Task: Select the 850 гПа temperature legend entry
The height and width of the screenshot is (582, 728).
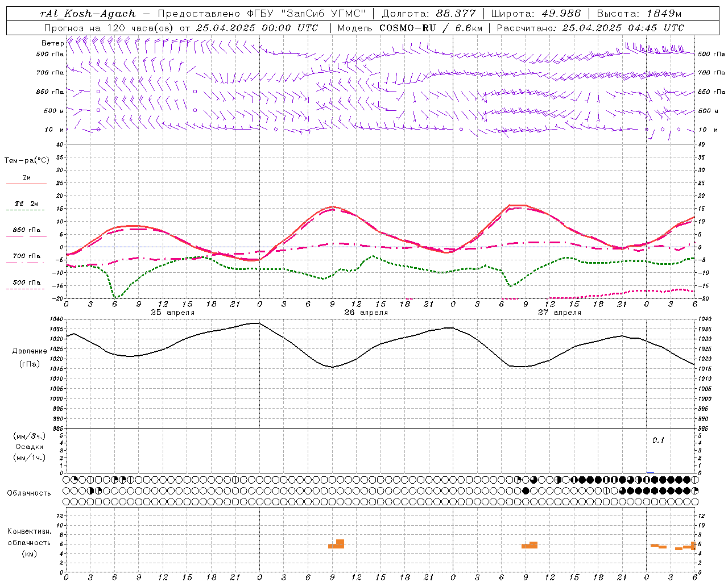Action: [x=27, y=230]
